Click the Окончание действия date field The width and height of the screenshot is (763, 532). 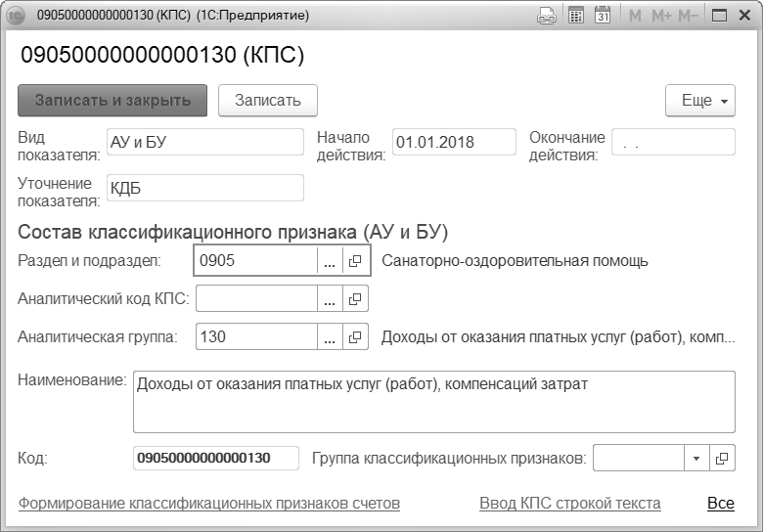(x=673, y=142)
